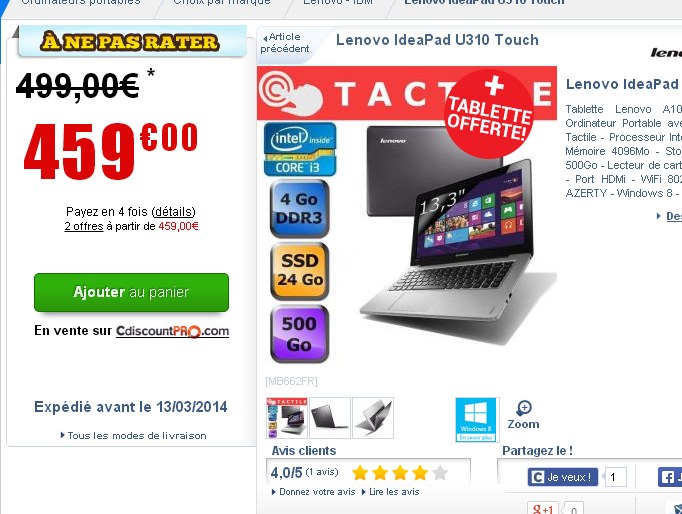The height and width of the screenshot is (514, 682).
Task: Click the Je veux ! button
Action: point(563,477)
